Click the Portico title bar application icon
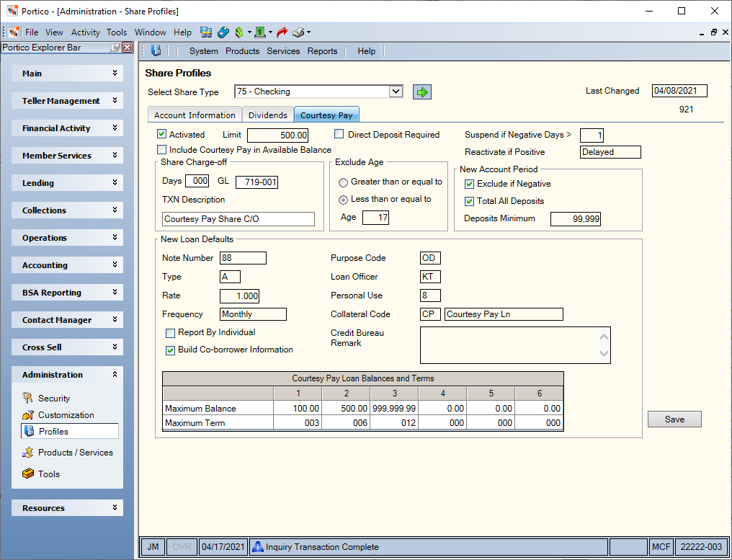Viewport: 732px width, 560px height. pyautogui.click(x=12, y=11)
